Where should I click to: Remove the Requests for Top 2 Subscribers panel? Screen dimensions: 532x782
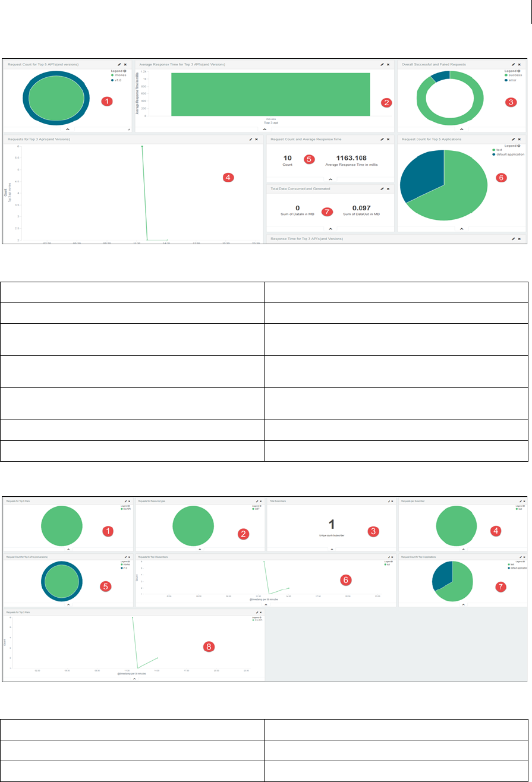pos(393,557)
